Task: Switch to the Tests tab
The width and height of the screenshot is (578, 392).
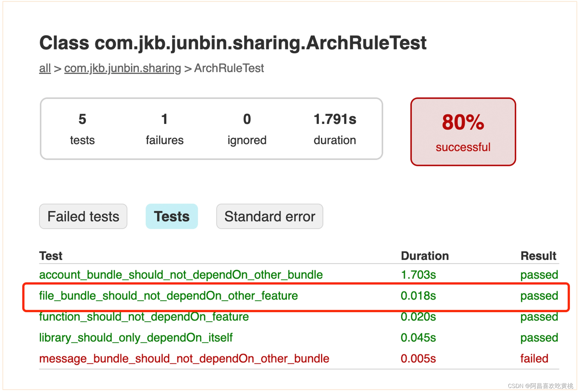Action: 172,216
